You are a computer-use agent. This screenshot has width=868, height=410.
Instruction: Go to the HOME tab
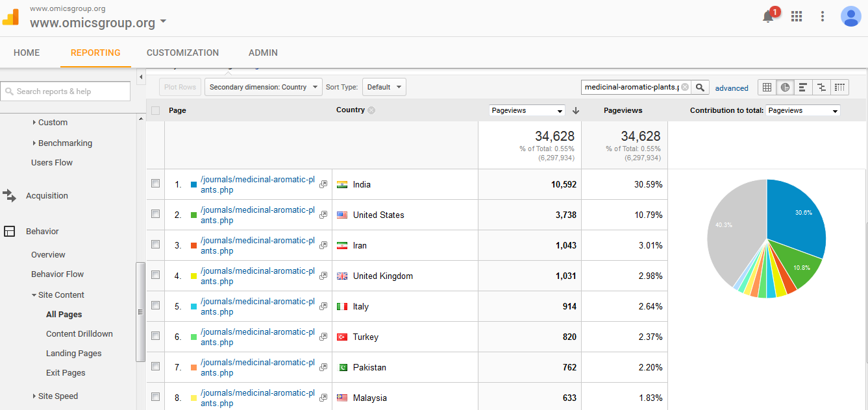pyautogui.click(x=27, y=53)
